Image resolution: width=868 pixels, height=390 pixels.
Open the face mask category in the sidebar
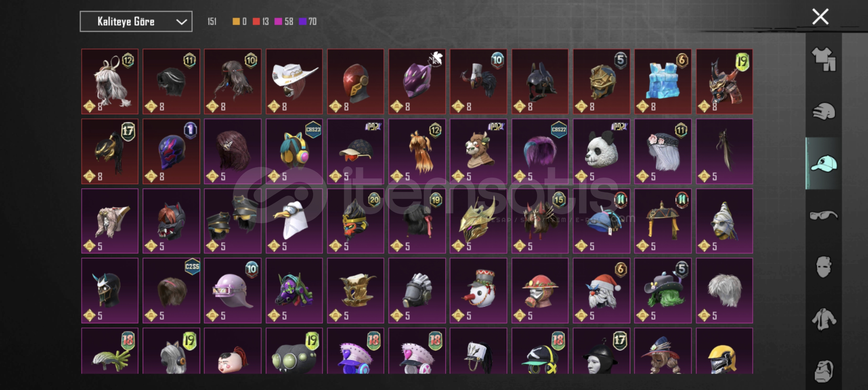click(824, 267)
